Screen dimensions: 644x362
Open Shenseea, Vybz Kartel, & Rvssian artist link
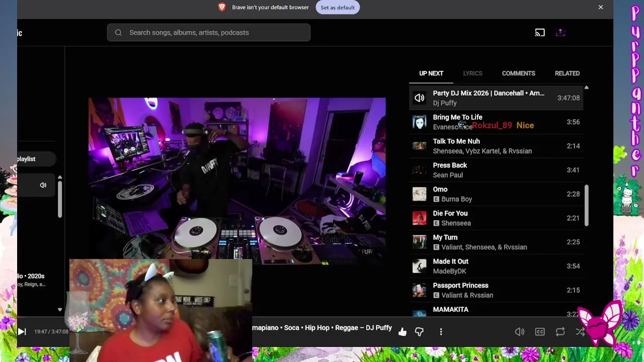(x=482, y=151)
